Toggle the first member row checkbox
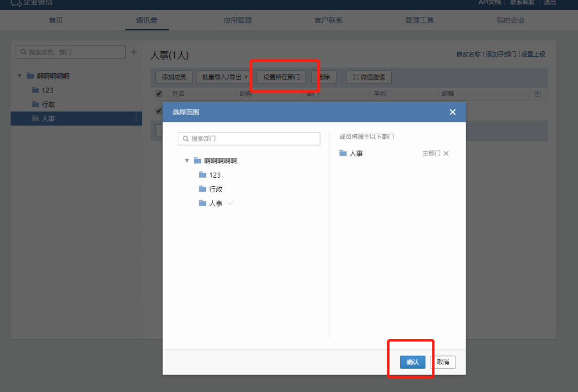Screen dimensions: 578x392 pyautogui.click(x=159, y=111)
